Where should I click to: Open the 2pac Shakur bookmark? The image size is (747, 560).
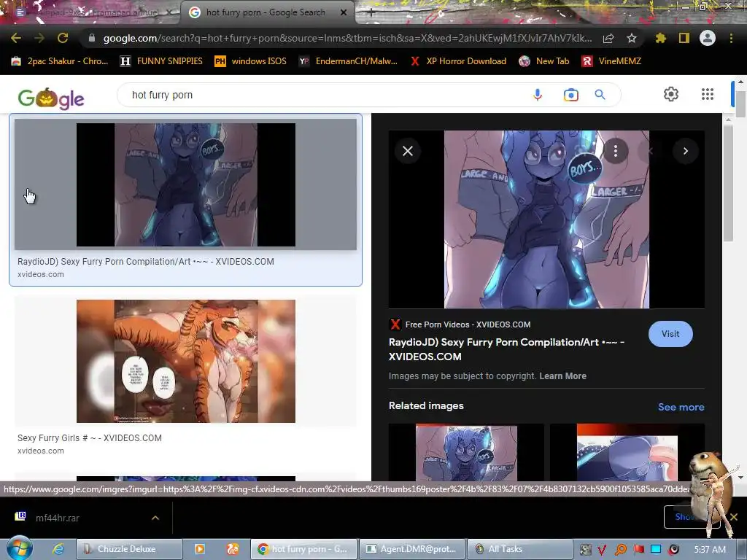click(x=60, y=61)
